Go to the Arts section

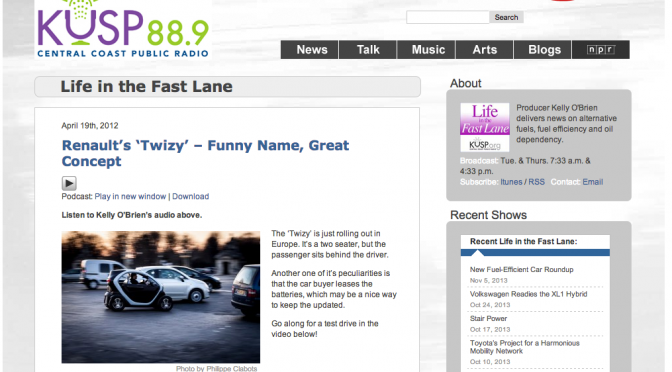pos(485,50)
